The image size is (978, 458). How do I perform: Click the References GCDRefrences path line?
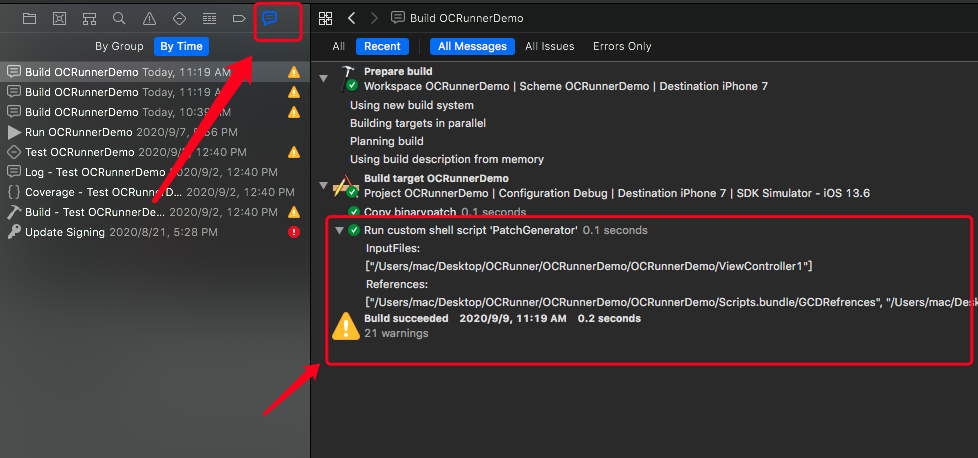click(671, 302)
